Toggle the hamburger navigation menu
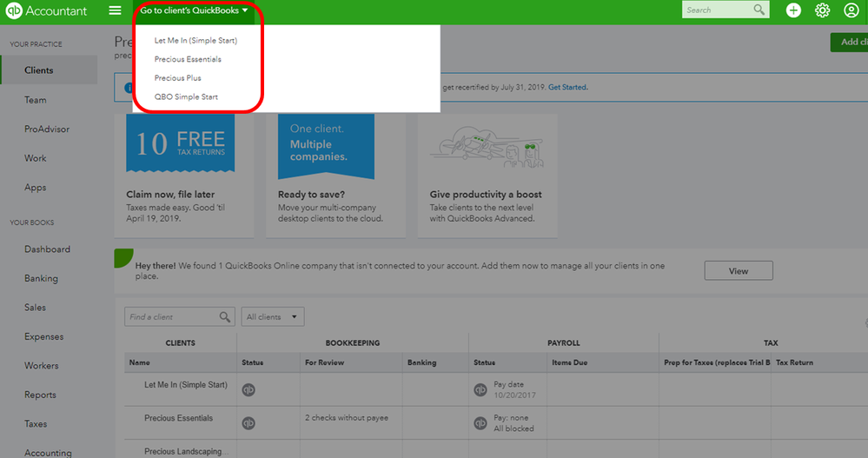This screenshot has height=458, width=868. click(115, 10)
